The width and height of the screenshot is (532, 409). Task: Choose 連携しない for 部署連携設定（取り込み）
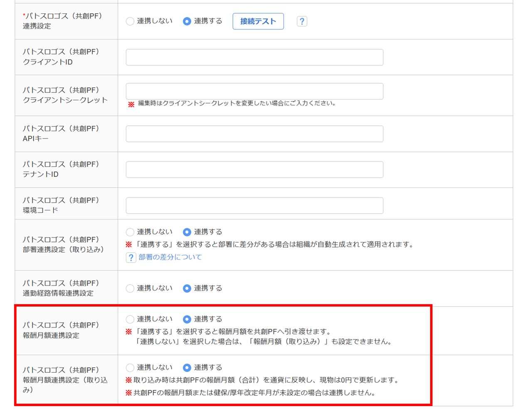[x=130, y=232]
